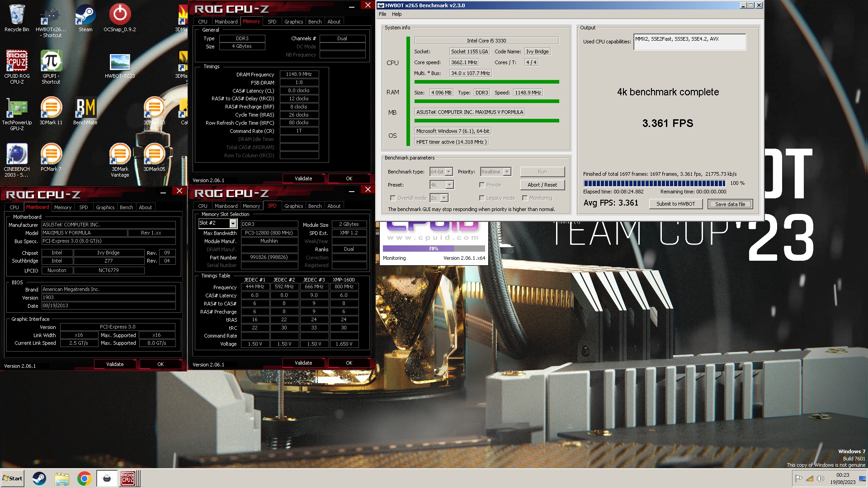This screenshot has width=868, height=488.
Task: Open the 3DMark Vantage desktop shortcut
Action: pos(120,160)
